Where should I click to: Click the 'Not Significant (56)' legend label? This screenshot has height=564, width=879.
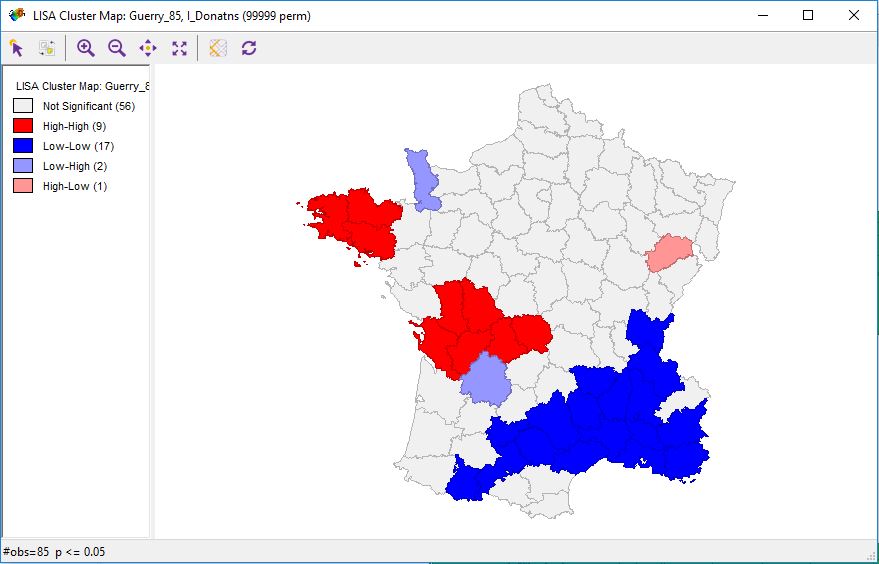(89, 106)
